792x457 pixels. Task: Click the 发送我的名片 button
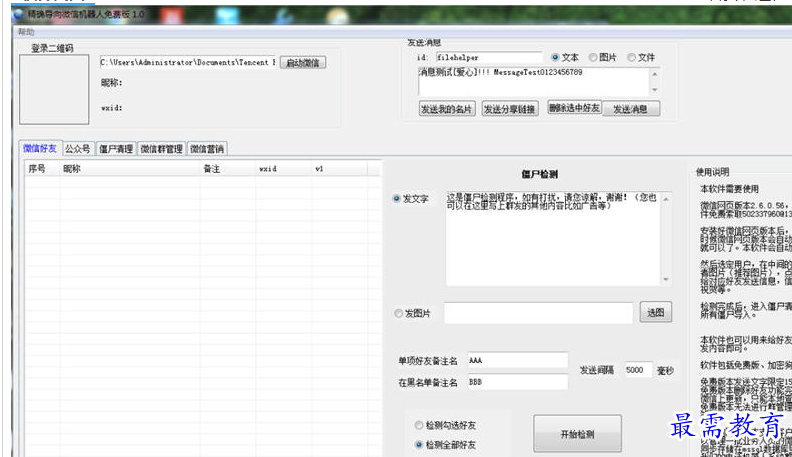point(447,109)
